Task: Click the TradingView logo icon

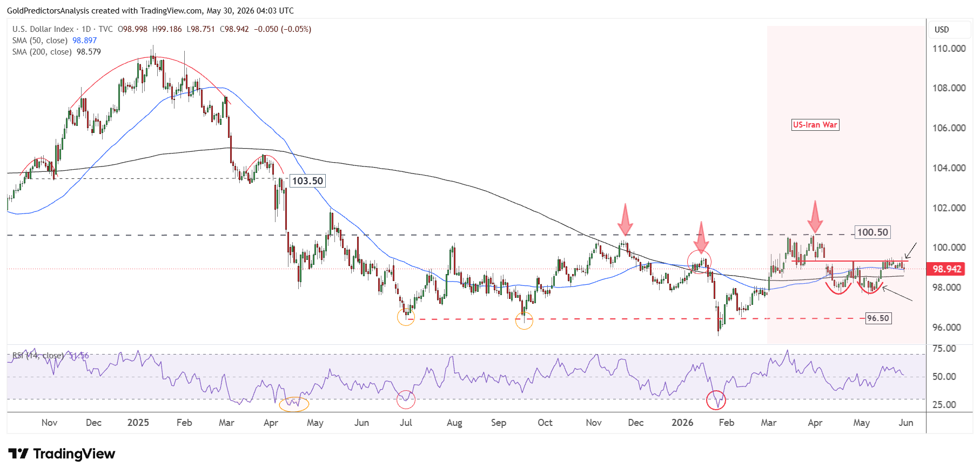Action: [x=18, y=453]
